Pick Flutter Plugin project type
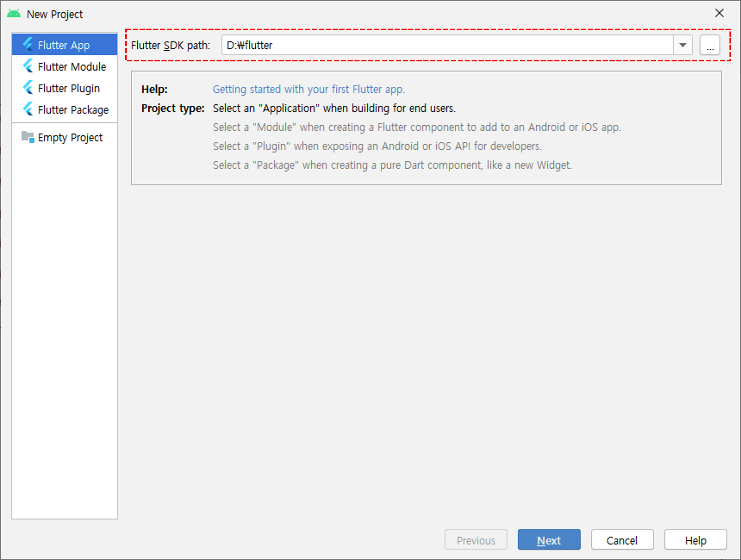This screenshot has height=560, width=741. (69, 88)
